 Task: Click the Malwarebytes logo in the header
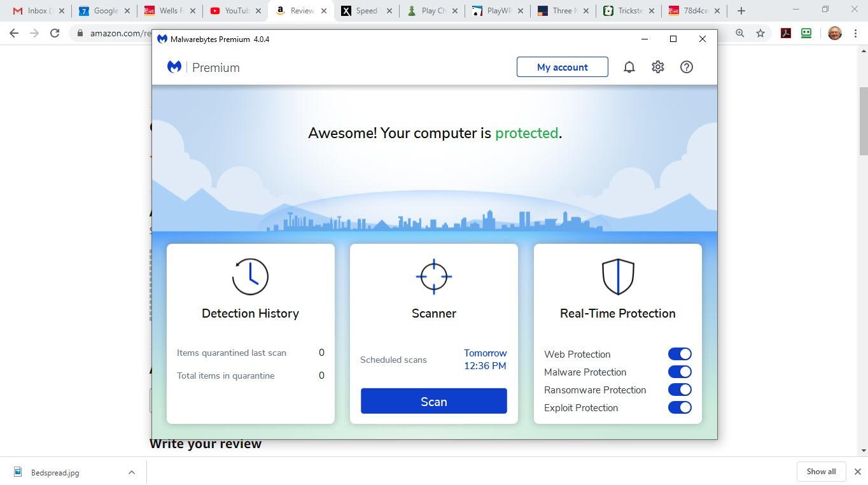click(174, 66)
